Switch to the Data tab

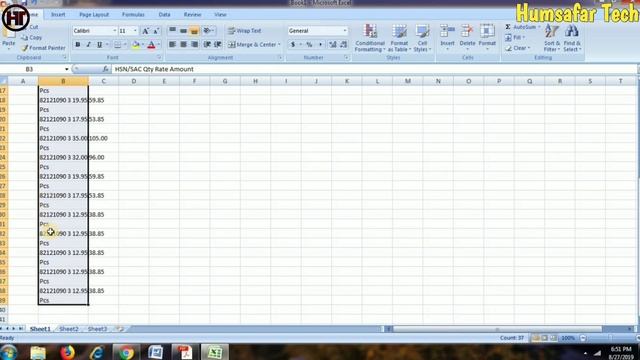[x=164, y=15]
